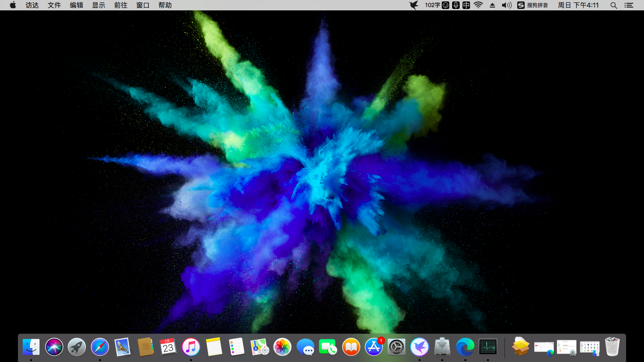The image size is (644, 362).
Task: Open Reminders list icon in Dock
Action: 237,347
